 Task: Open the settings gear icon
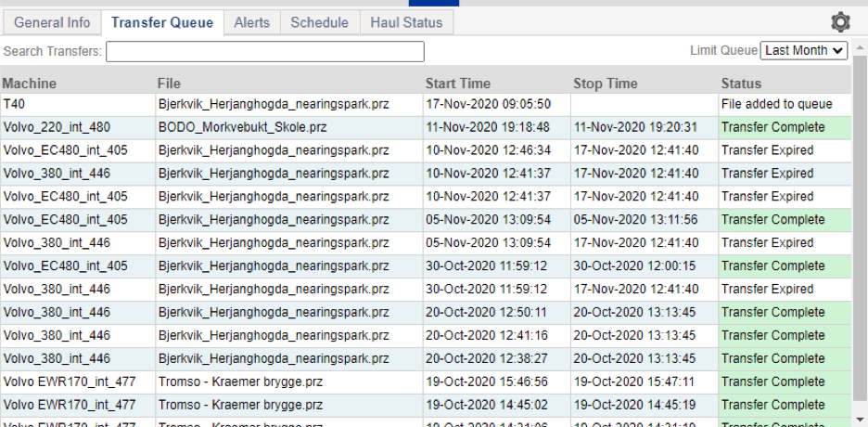(840, 22)
